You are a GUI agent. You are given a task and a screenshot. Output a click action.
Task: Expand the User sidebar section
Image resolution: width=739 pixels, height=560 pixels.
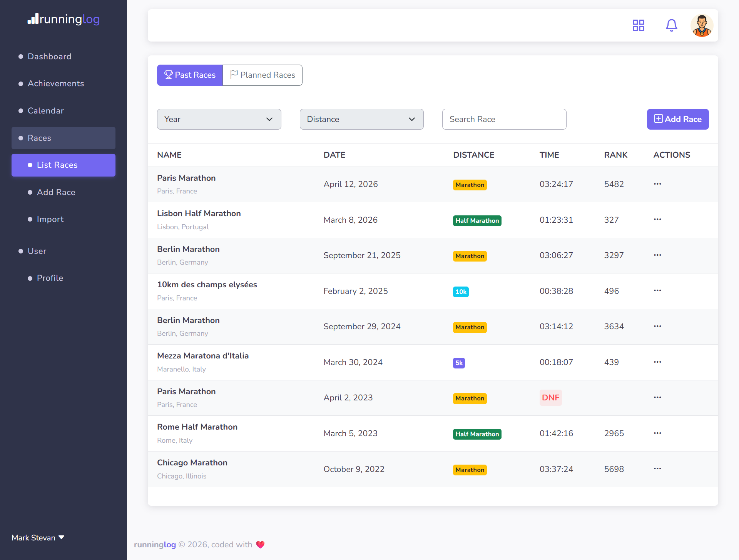(64, 251)
